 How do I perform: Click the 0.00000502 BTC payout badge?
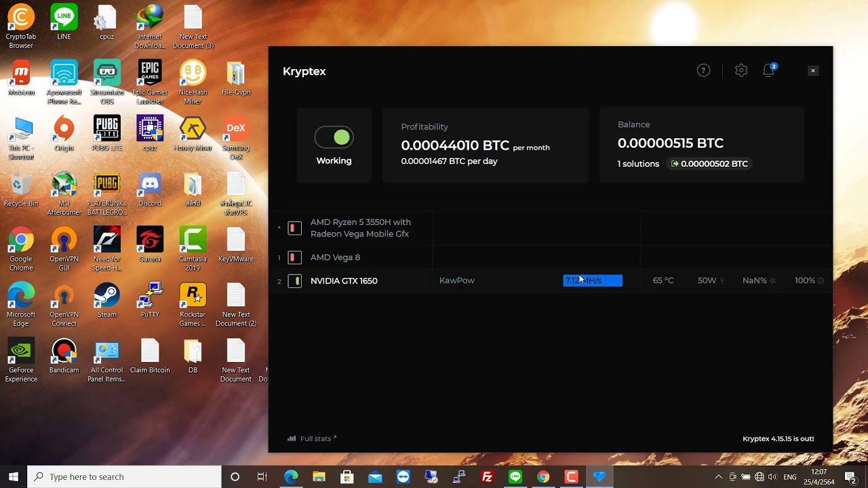[x=709, y=163]
